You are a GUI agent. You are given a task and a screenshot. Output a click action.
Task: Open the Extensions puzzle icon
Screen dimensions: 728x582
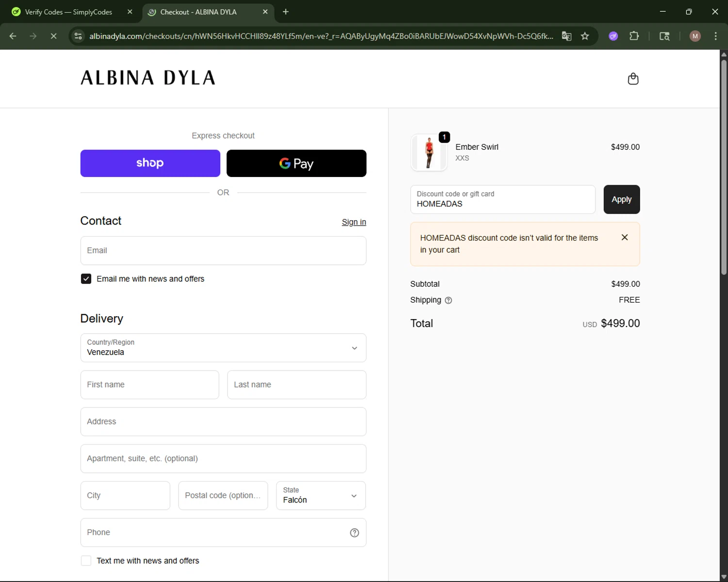tap(634, 36)
